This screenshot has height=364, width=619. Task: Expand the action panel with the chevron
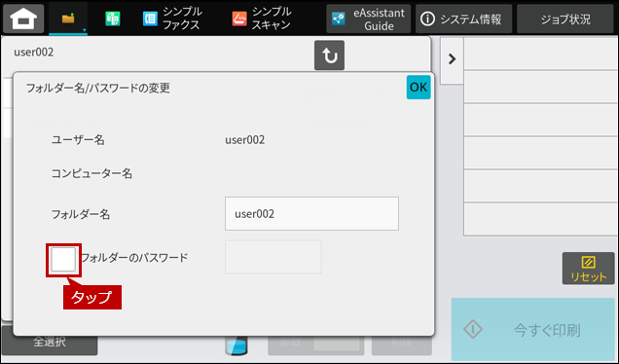tap(452, 59)
